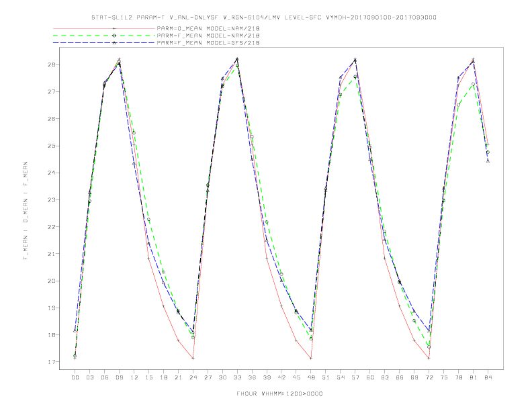Click x-axis tick label 84
Screen dimensions: 532x411
488,377
